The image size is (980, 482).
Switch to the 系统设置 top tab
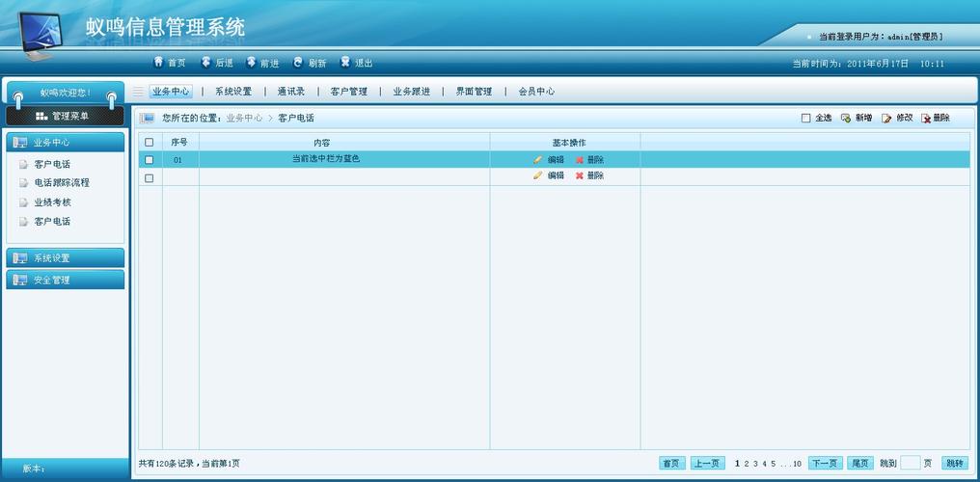pos(233,92)
